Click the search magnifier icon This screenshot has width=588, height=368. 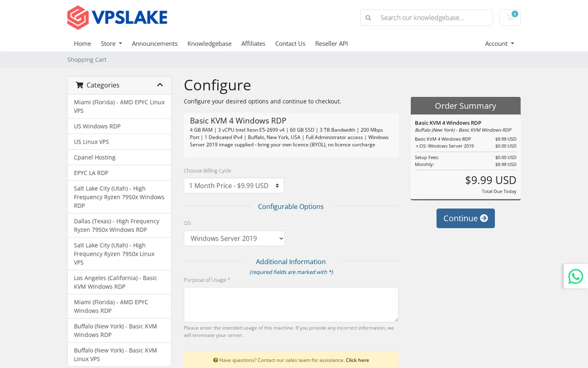[368, 18]
